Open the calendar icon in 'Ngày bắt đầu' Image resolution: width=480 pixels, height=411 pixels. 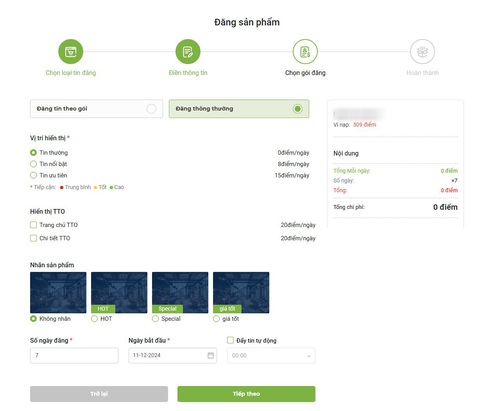coord(211,355)
